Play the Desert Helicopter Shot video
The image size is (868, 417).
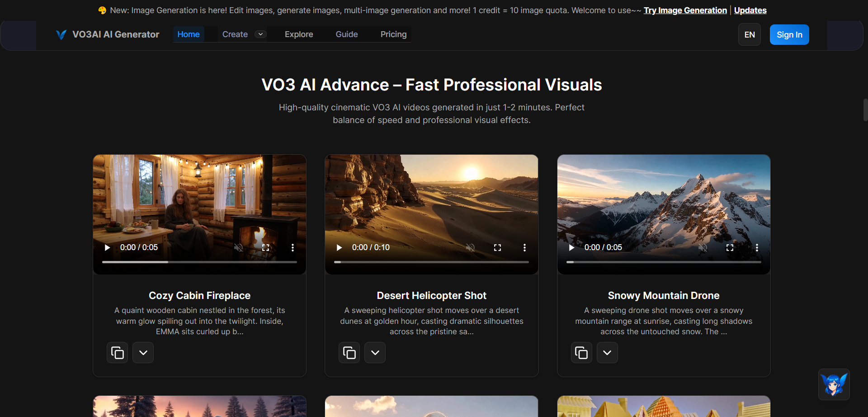coord(339,247)
